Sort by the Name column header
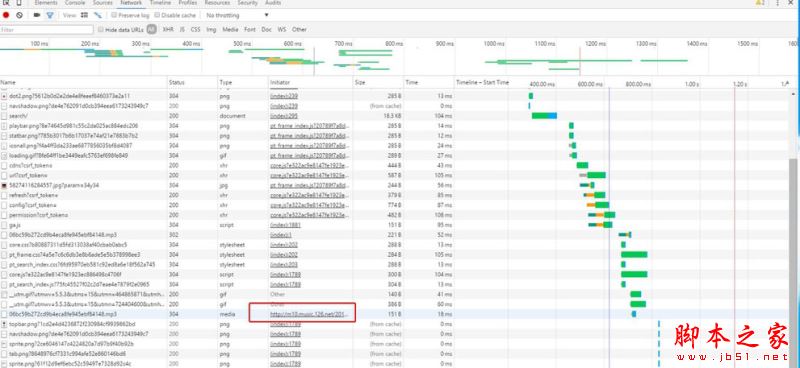The width and height of the screenshot is (800, 368). [84, 82]
